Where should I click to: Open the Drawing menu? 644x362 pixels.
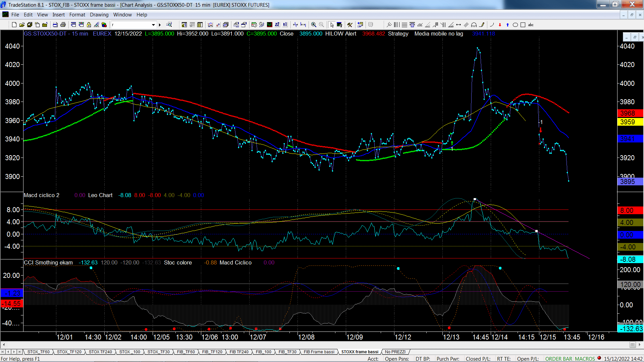click(99, 15)
